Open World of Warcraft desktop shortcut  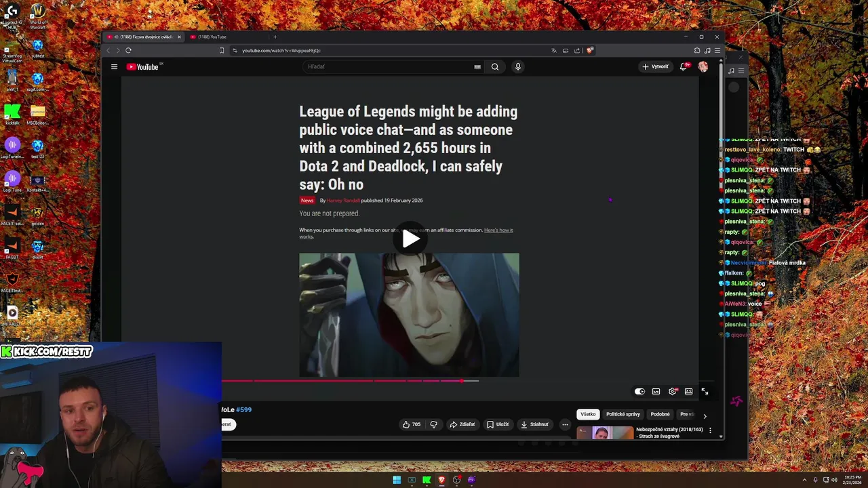click(38, 17)
